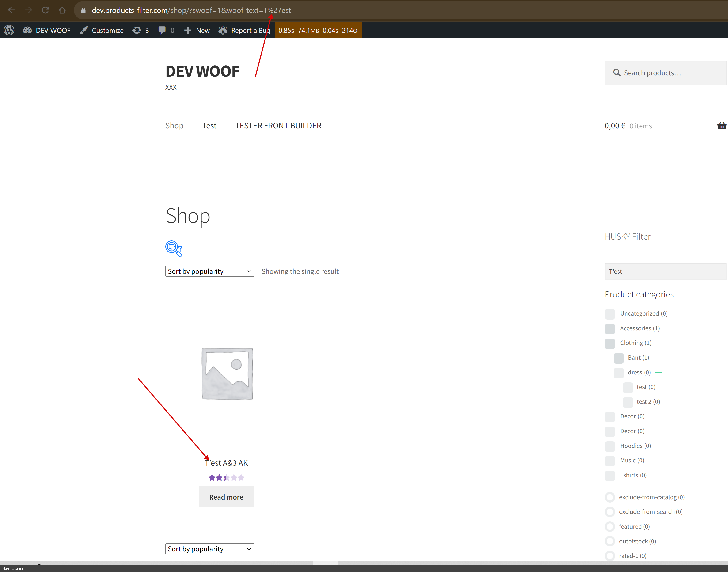This screenshot has width=728, height=572.
Task: Click the browser home icon
Action: click(x=62, y=10)
